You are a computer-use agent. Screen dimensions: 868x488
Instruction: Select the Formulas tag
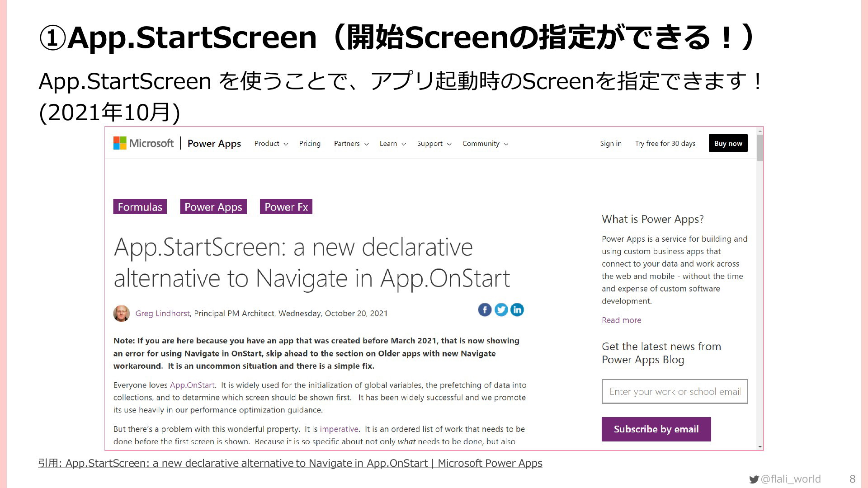pos(140,206)
